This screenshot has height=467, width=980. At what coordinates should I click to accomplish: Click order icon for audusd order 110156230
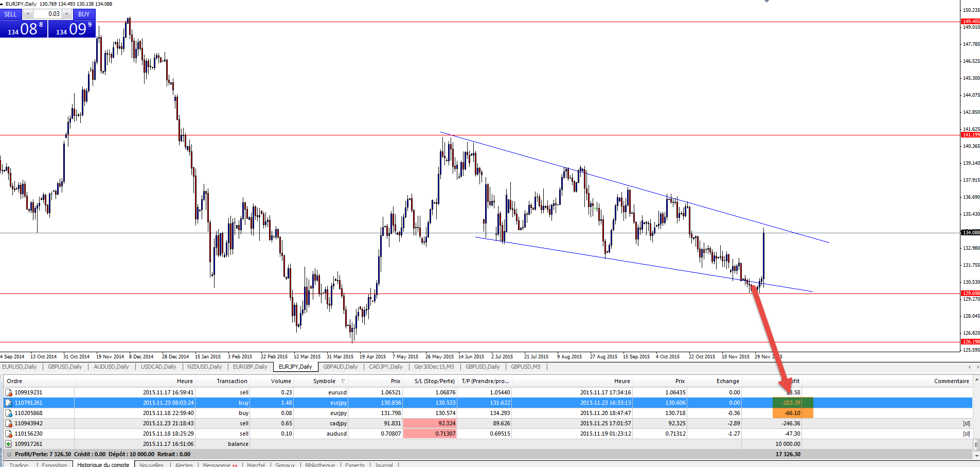(9, 434)
